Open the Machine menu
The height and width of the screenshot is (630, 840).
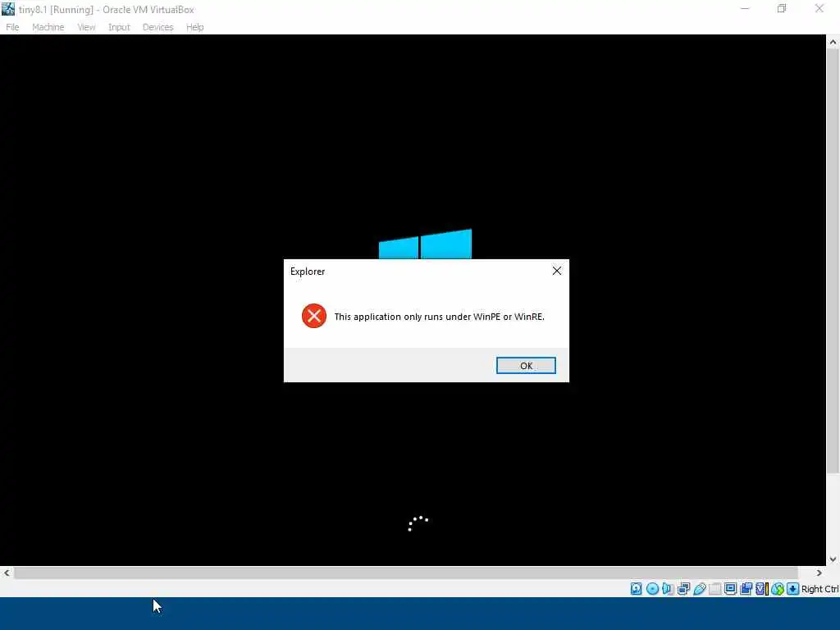pyautogui.click(x=48, y=27)
